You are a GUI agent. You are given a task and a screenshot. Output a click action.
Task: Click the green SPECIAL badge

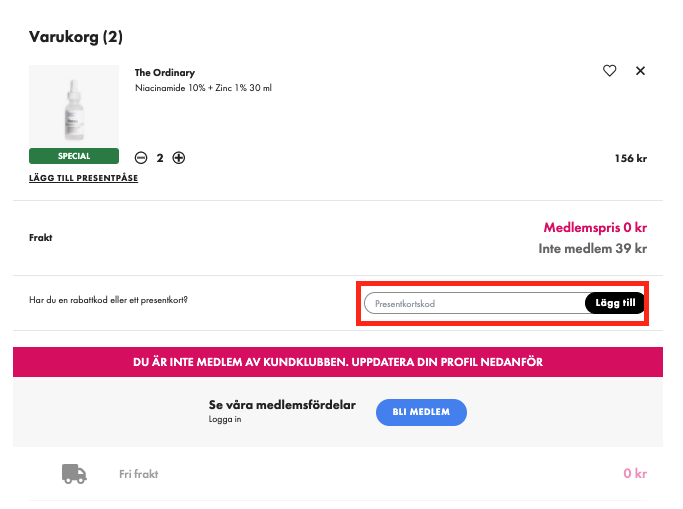(x=74, y=156)
